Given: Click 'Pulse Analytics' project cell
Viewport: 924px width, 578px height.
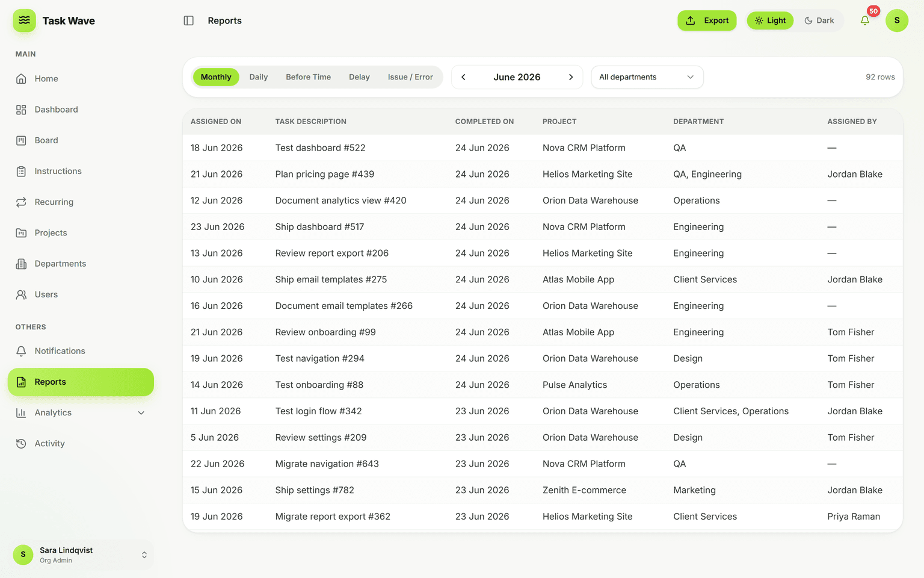Looking at the screenshot, I should tap(574, 385).
